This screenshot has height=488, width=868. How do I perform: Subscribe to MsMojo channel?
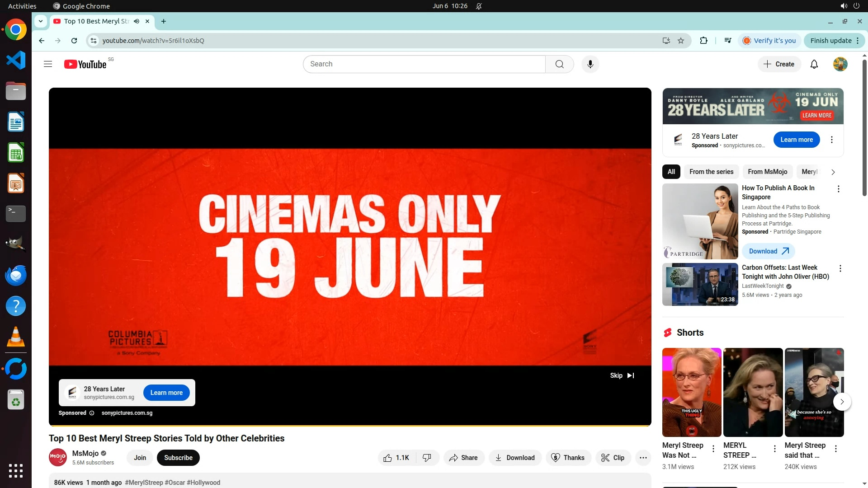click(178, 458)
